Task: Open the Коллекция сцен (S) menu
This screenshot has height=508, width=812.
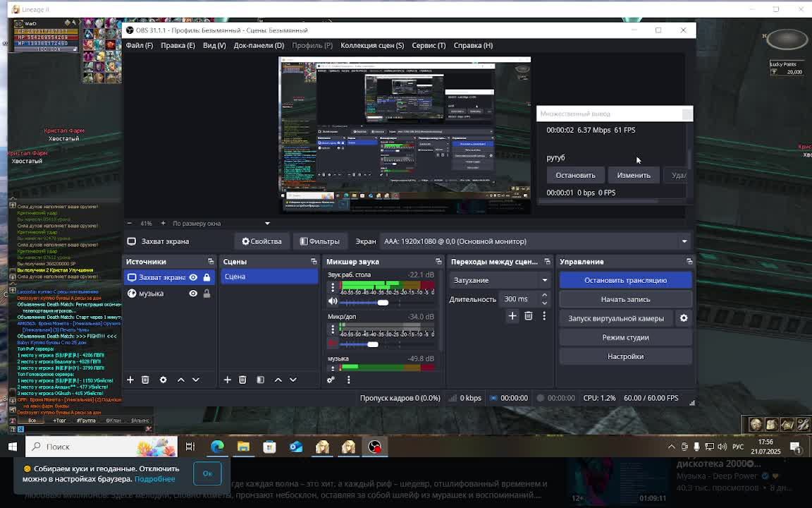Action: click(x=372, y=46)
